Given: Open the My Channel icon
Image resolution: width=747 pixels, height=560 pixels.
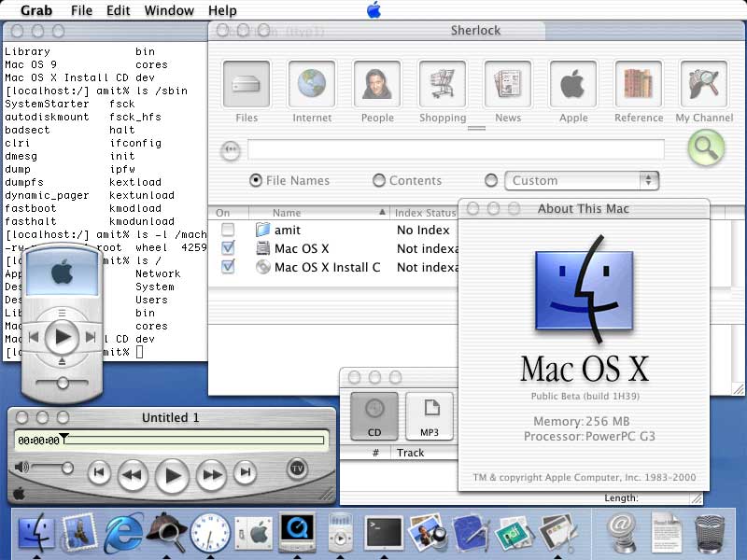Looking at the screenshot, I should (x=704, y=85).
